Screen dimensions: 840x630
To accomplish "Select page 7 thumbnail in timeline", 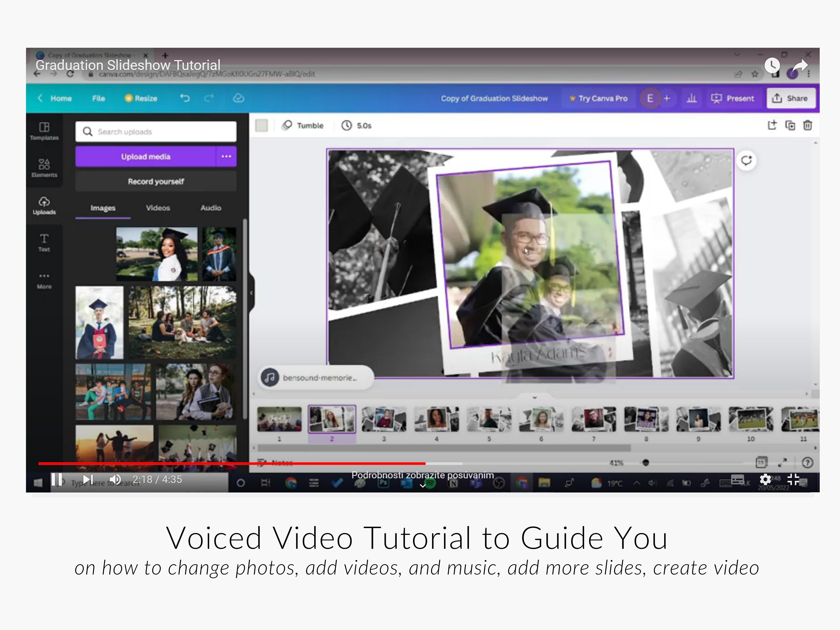I will 594,419.
